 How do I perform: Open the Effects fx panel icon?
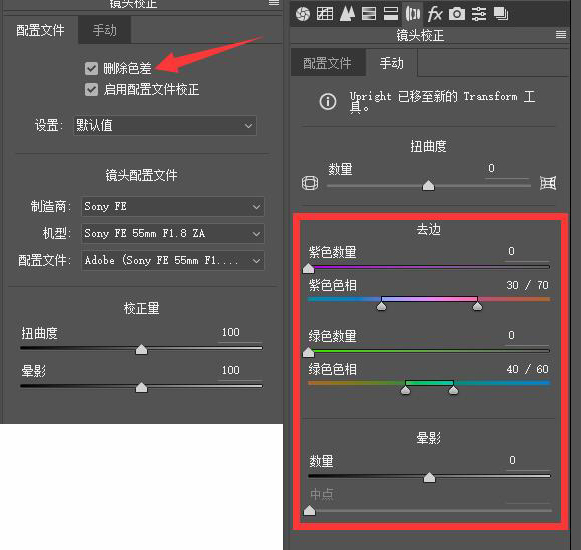pyautogui.click(x=435, y=14)
